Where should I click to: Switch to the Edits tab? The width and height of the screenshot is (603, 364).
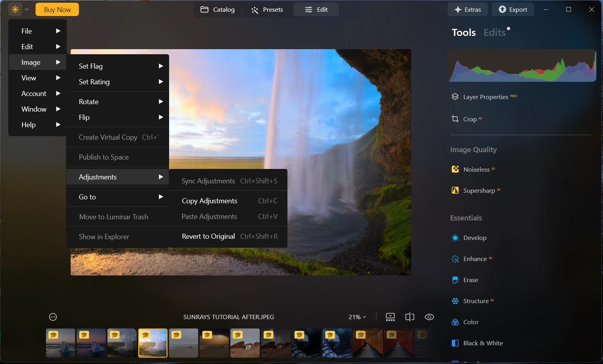(494, 32)
